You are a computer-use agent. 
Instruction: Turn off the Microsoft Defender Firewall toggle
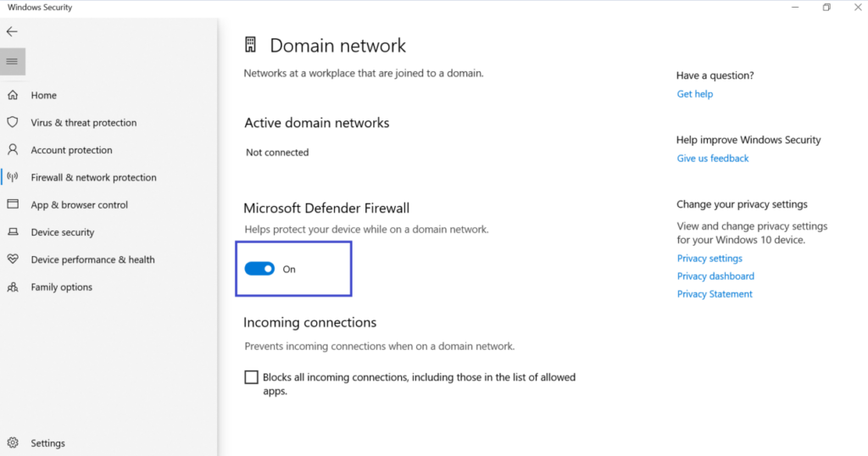tap(259, 269)
